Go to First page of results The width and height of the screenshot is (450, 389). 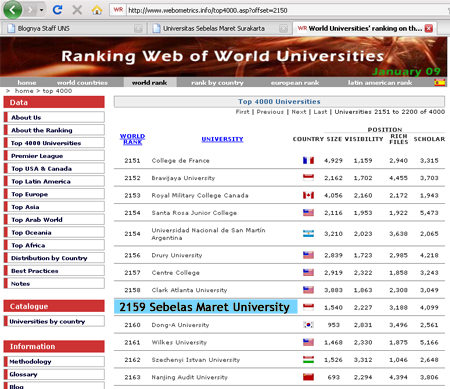click(x=242, y=112)
